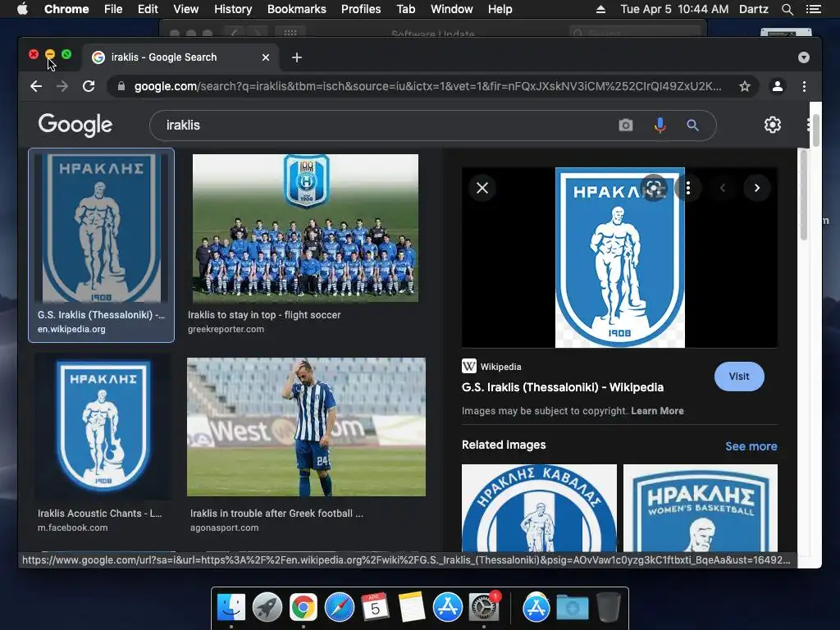Open the Women's Basketball related image
840x630 pixels.
pyautogui.click(x=701, y=508)
